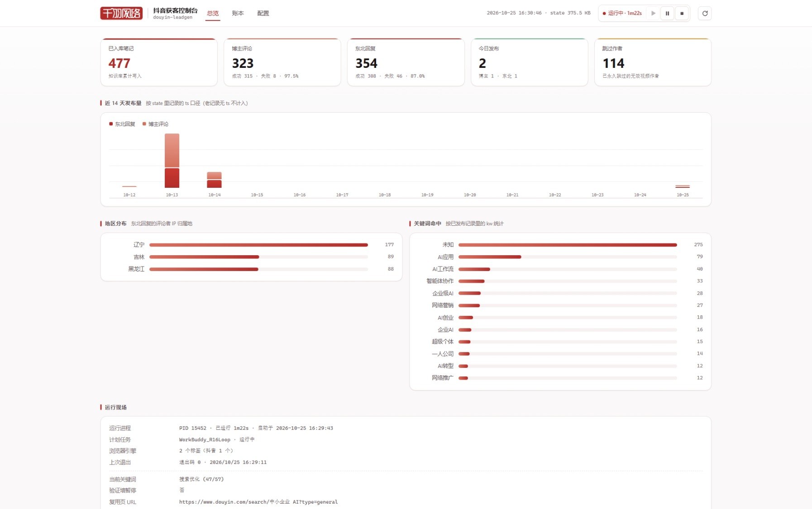Click the AI工作流 keyword label
The width and height of the screenshot is (812, 509).
point(443,269)
